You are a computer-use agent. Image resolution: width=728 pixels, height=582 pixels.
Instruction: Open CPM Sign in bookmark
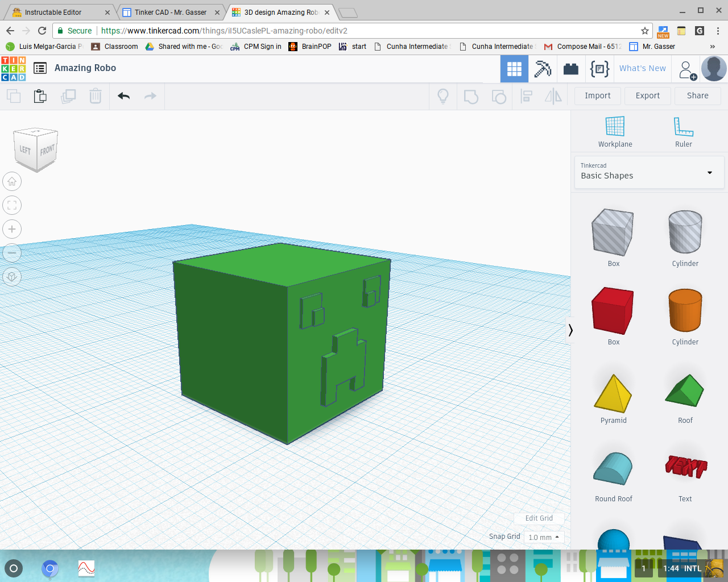(255, 47)
